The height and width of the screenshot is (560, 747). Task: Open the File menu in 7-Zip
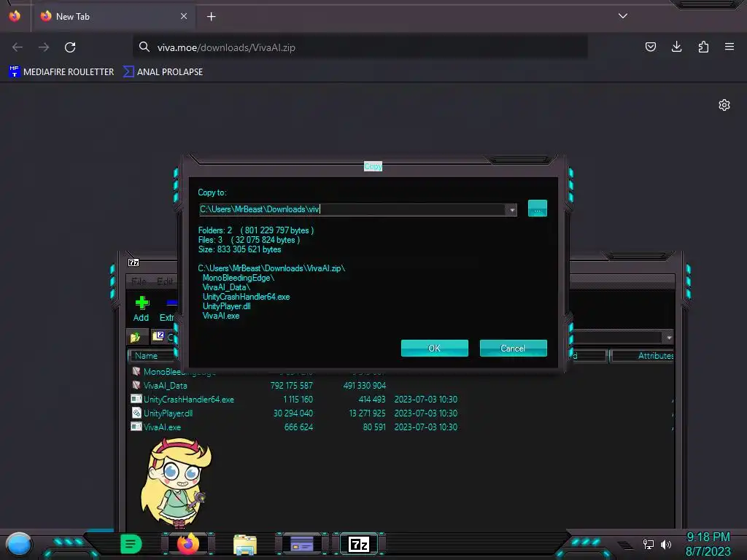[x=138, y=281]
